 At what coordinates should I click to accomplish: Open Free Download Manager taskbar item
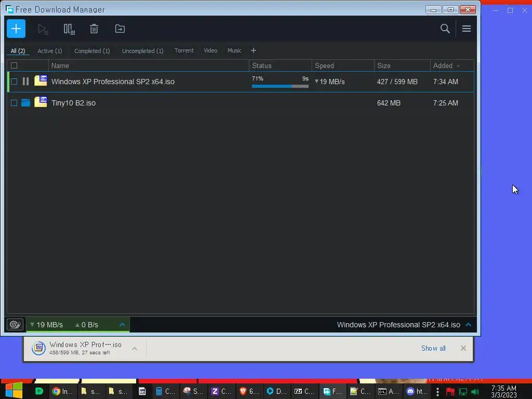tap(332, 391)
